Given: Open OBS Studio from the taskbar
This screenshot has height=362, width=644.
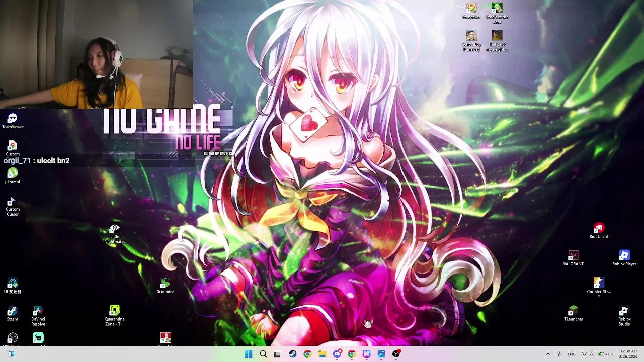Looking at the screenshot, I should [x=396, y=354].
